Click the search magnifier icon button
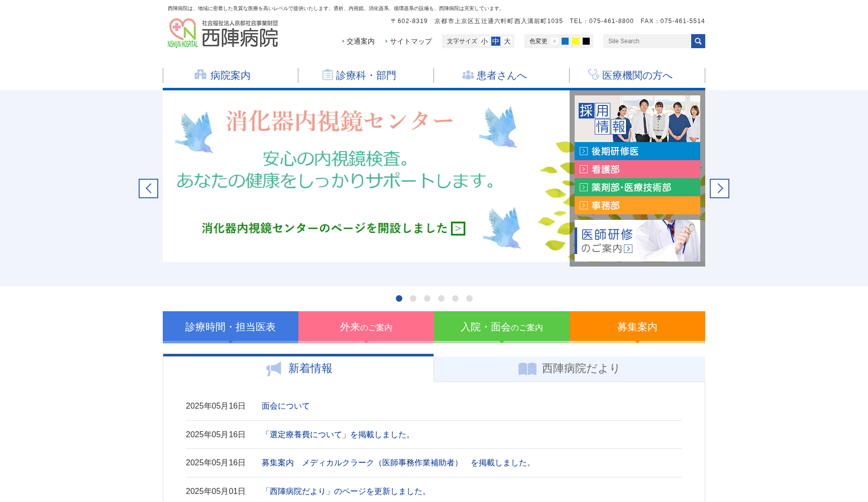868x502 pixels. pyautogui.click(x=698, y=41)
